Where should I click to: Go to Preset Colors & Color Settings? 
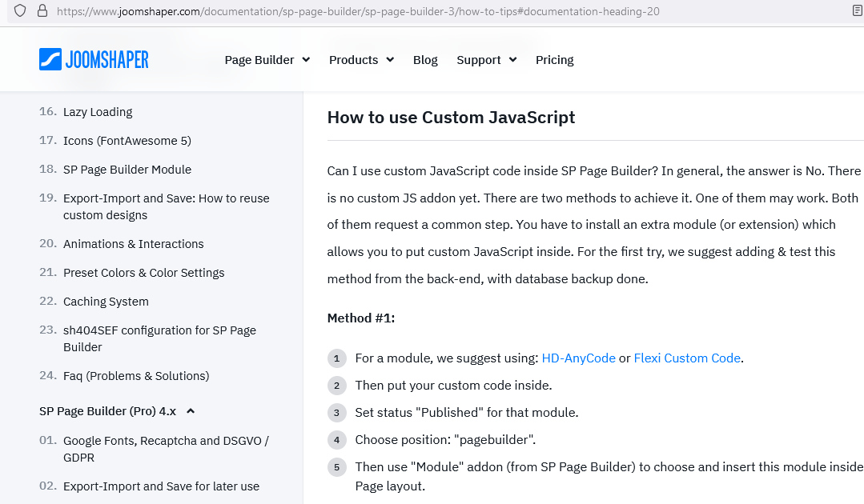pyautogui.click(x=143, y=273)
